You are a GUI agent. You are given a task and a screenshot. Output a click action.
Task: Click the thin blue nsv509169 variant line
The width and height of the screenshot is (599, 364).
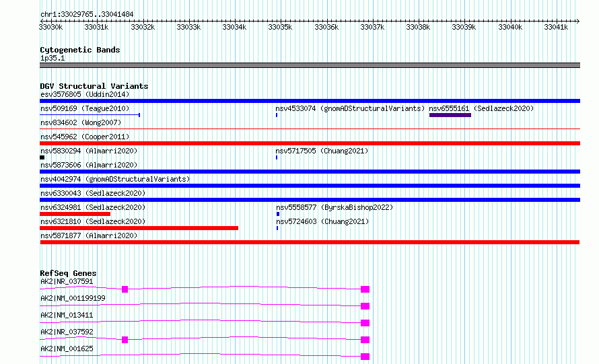90,115
